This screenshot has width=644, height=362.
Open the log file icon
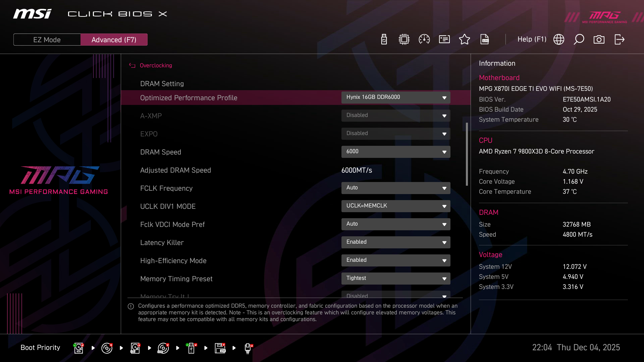click(x=485, y=40)
